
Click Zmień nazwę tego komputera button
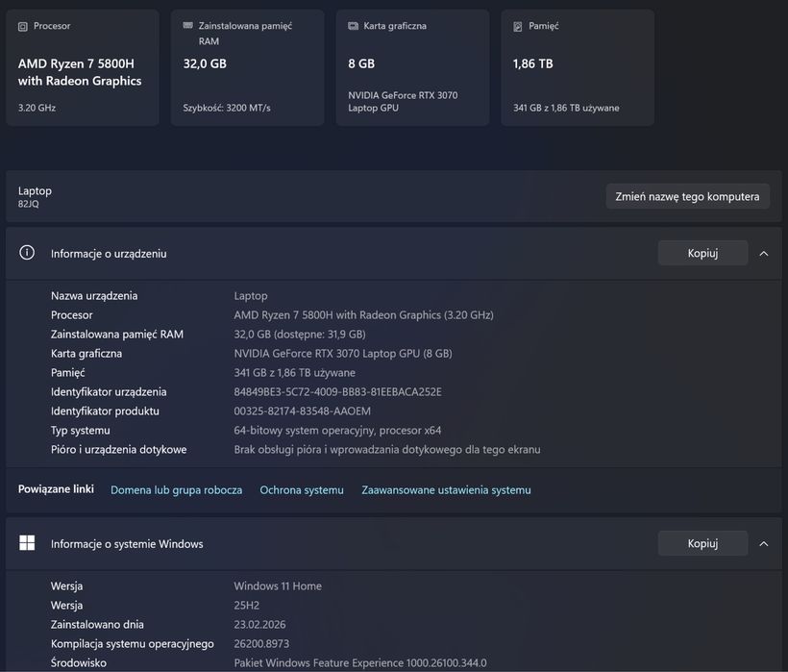pos(687,196)
